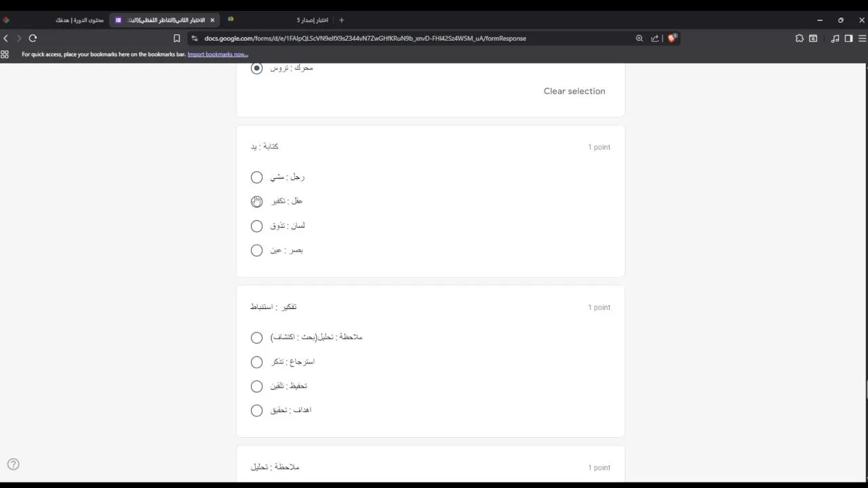Select the radio option "رجل : مشي"
Image resolution: width=868 pixels, height=488 pixels.
point(256,178)
